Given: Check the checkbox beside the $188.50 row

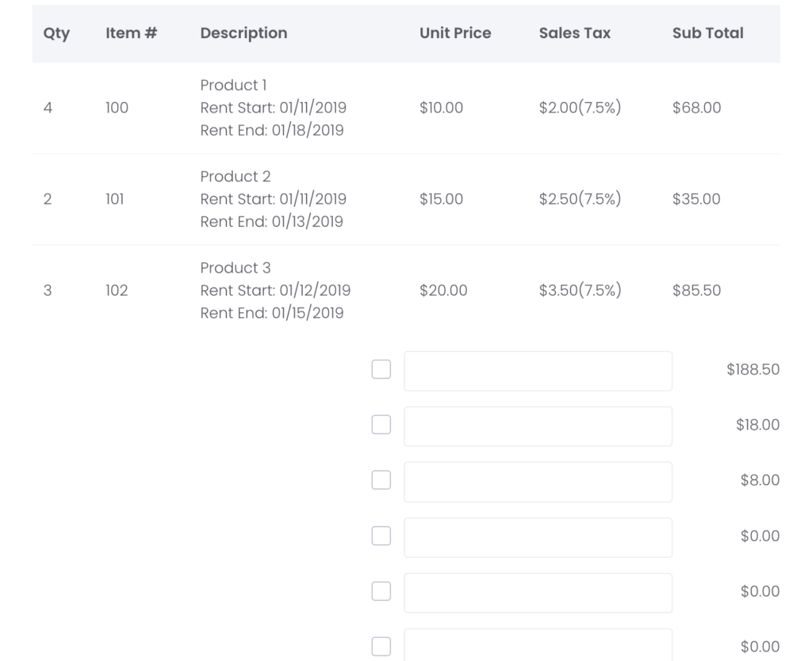Looking at the screenshot, I should click(x=381, y=369).
